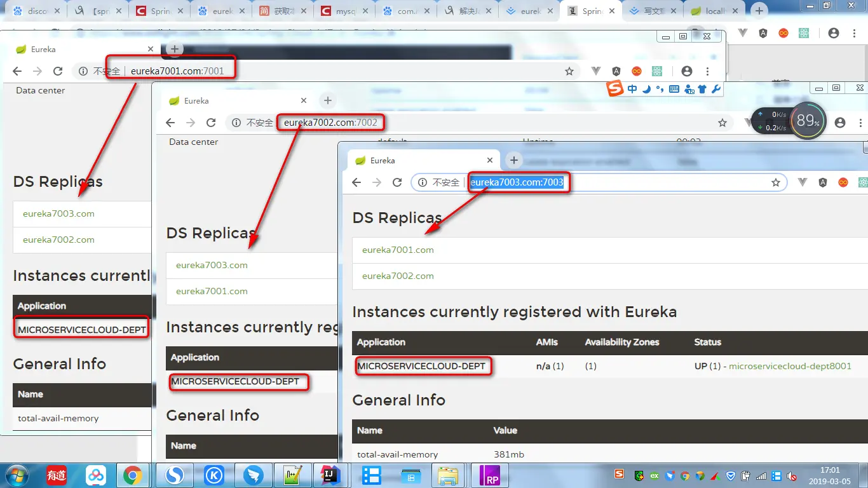Open Angular Augury extension in eureka7003 window
The width and height of the screenshot is (868, 488).
click(823, 182)
